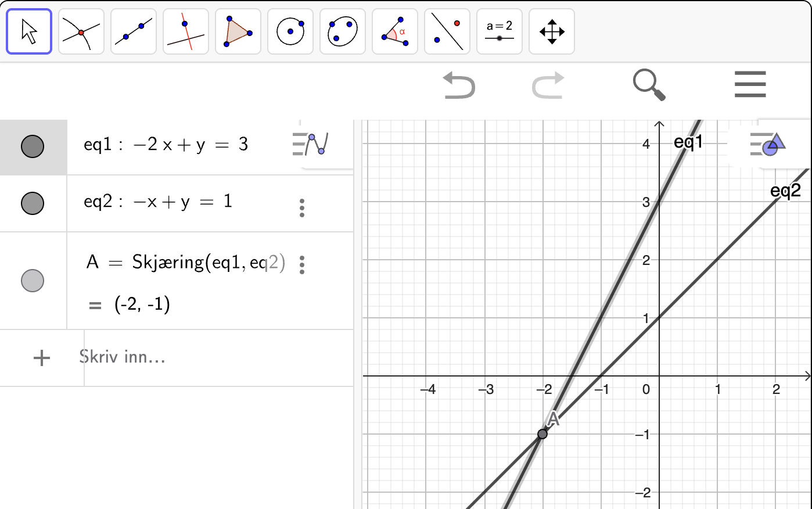Screen dimensions: 812x509
Task: Select the eq1 equation −2x + y = 3
Action: pyautogui.click(x=166, y=144)
